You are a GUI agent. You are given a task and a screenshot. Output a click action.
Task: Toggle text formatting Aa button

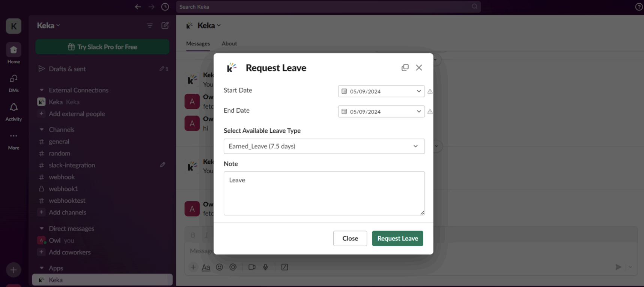[206, 267]
